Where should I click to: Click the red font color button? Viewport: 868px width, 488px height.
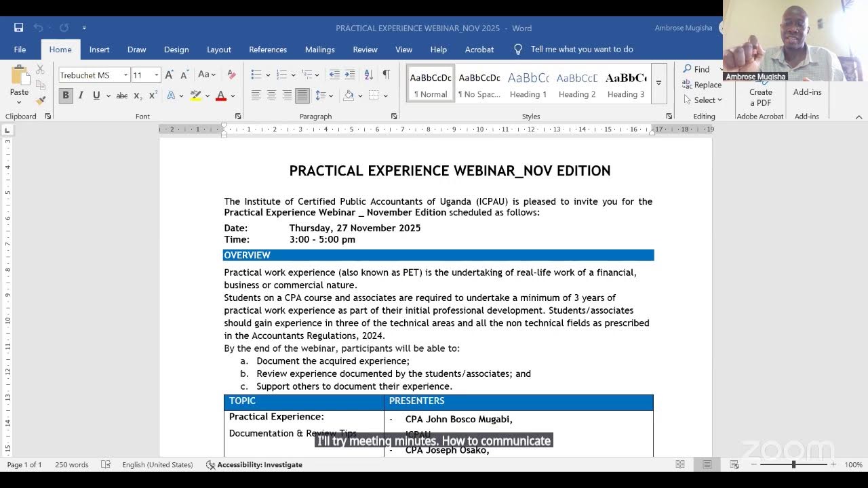(220, 96)
